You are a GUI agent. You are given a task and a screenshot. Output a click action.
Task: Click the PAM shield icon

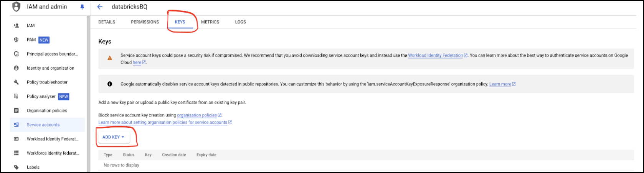(x=16, y=40)
